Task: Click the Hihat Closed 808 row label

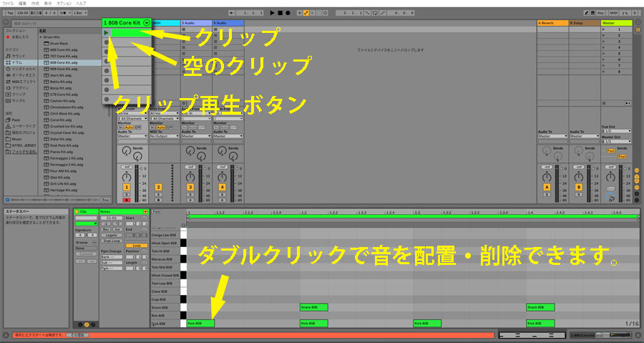Action: click(x=165, y=275)
